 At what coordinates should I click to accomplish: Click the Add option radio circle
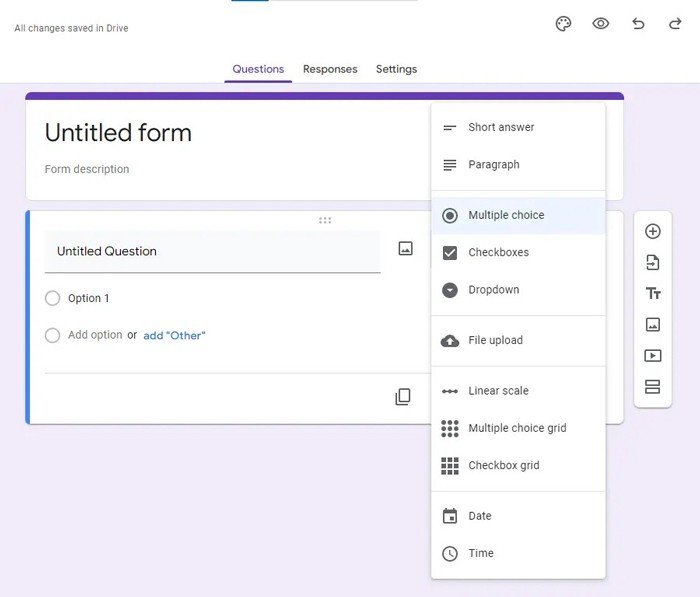(53, 335)
